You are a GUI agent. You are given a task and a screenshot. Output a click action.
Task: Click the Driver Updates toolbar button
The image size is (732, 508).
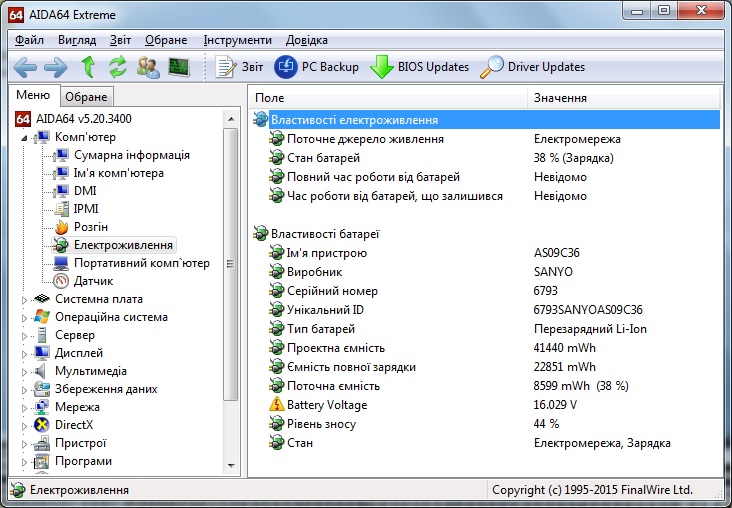[533, 67]
